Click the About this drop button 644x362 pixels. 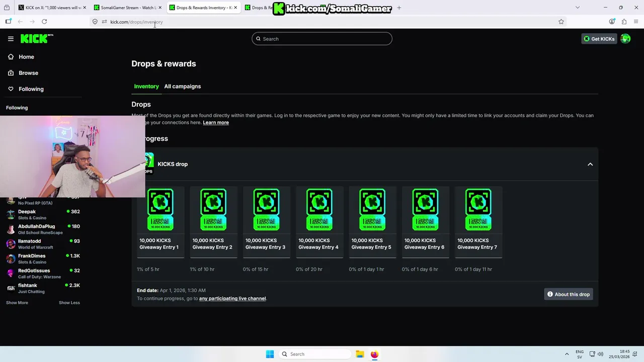(x=569, y=294)
